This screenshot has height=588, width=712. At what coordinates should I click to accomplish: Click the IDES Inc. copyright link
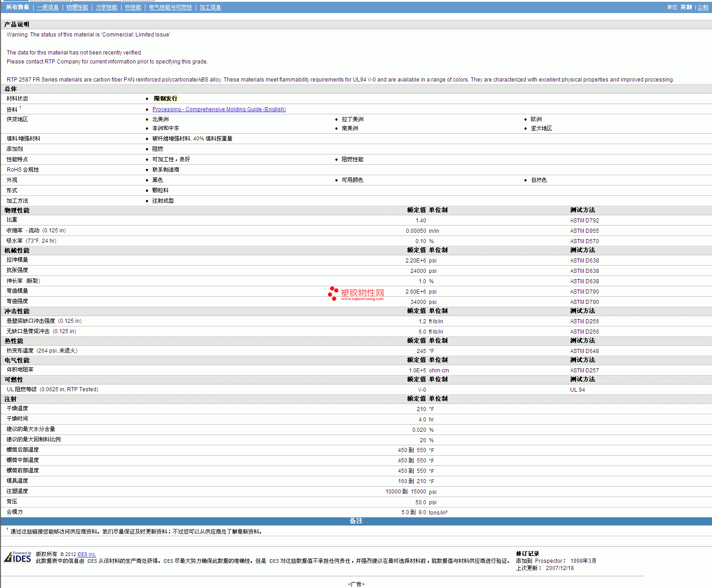86,554
